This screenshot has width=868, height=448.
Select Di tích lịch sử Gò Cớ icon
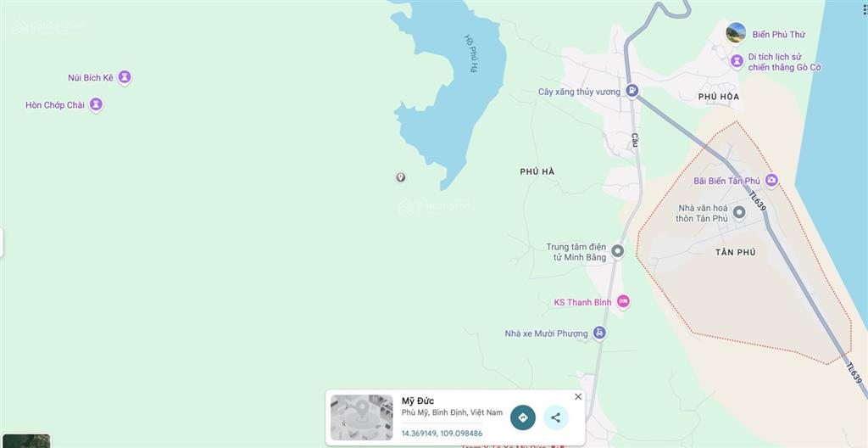737,61
